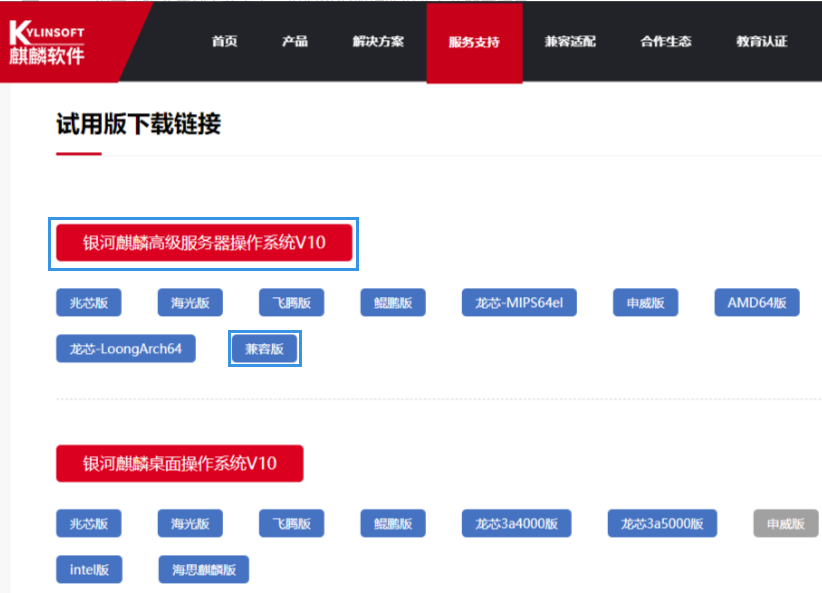Click the 龙芯-MIPS64el button
This screenshot has width=822, height=593.
[519, 303]
